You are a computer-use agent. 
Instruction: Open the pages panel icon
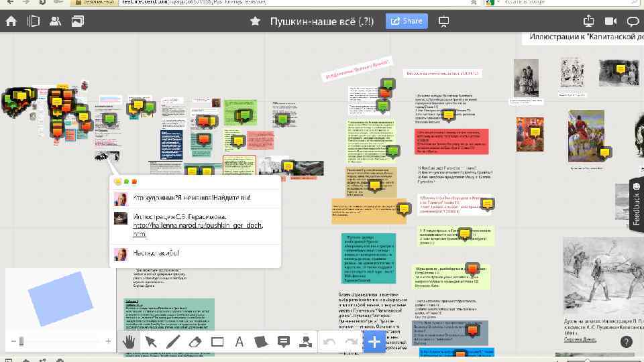(x=34, y=21)
